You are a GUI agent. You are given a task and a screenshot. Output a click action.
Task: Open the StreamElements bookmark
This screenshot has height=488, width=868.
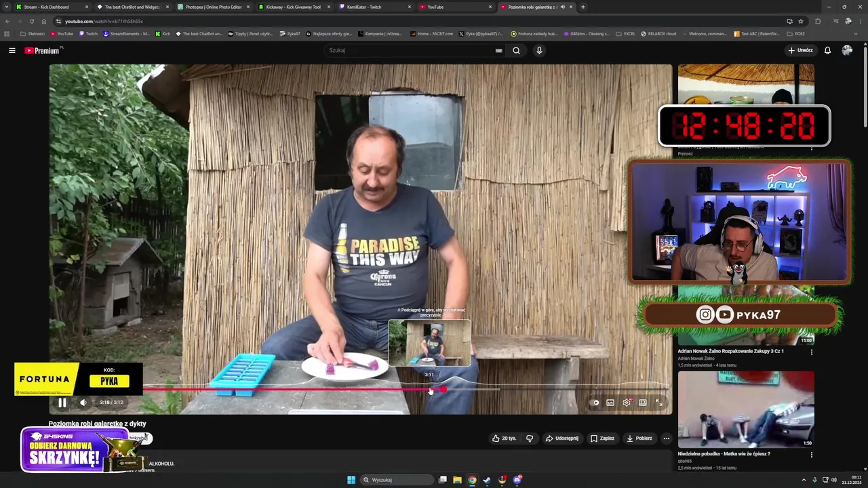(127, 33)
